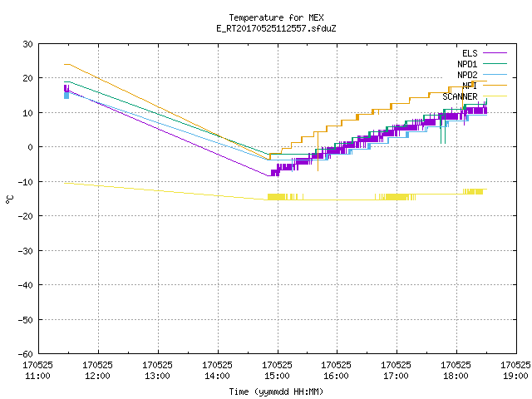The image size is (532, 399).
Task: Click the y-axis tick label -60
Action: 26,354
